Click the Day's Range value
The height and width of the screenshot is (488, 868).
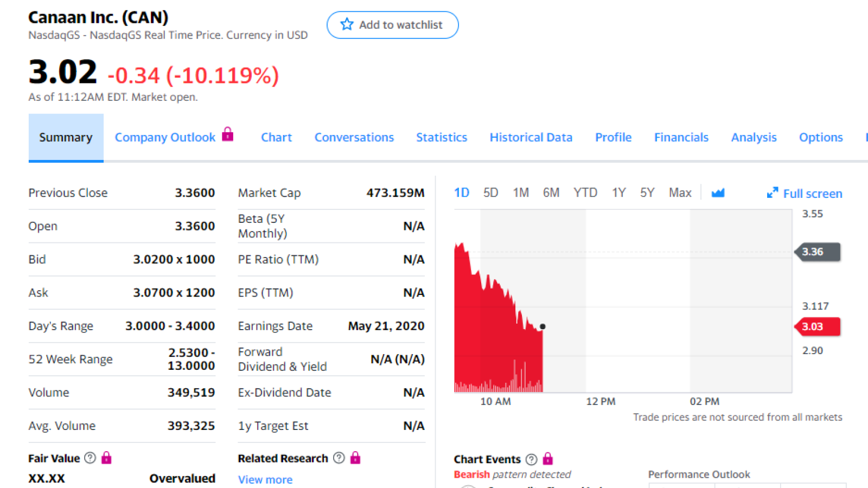pos(170,326)
